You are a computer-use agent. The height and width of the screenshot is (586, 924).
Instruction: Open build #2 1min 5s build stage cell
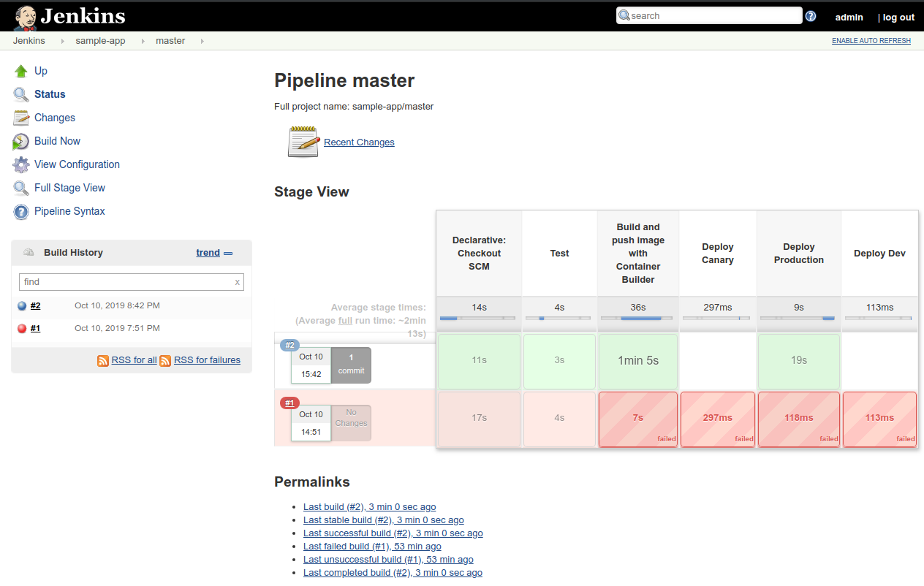pyautogui.click(x=638, y=361)
